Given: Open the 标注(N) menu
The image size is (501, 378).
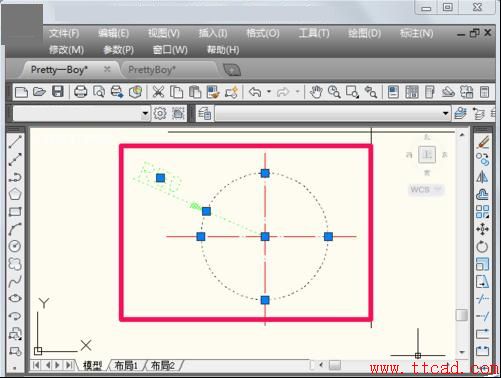Looking at the screenshot, I should [x=416, y=33].
